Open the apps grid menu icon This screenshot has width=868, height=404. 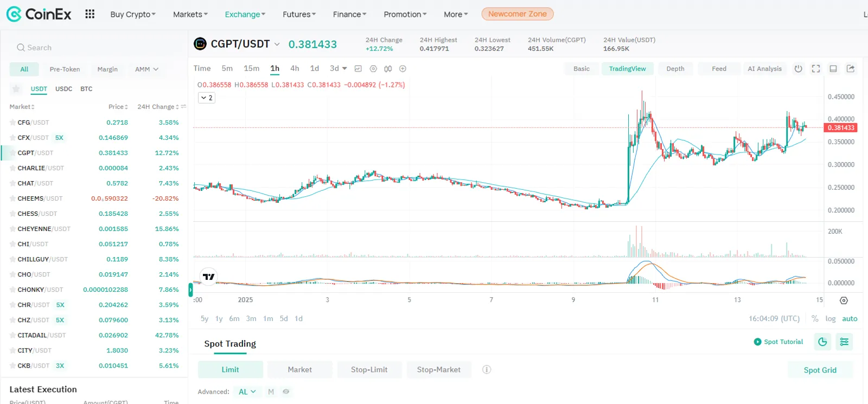pyautogui.click(x=90, y=14)
